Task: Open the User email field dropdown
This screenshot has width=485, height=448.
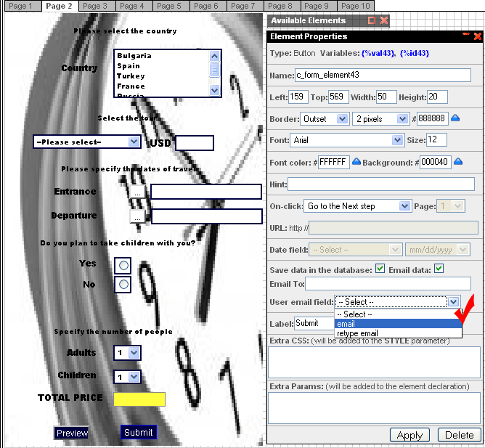Action: coord(398,301)
